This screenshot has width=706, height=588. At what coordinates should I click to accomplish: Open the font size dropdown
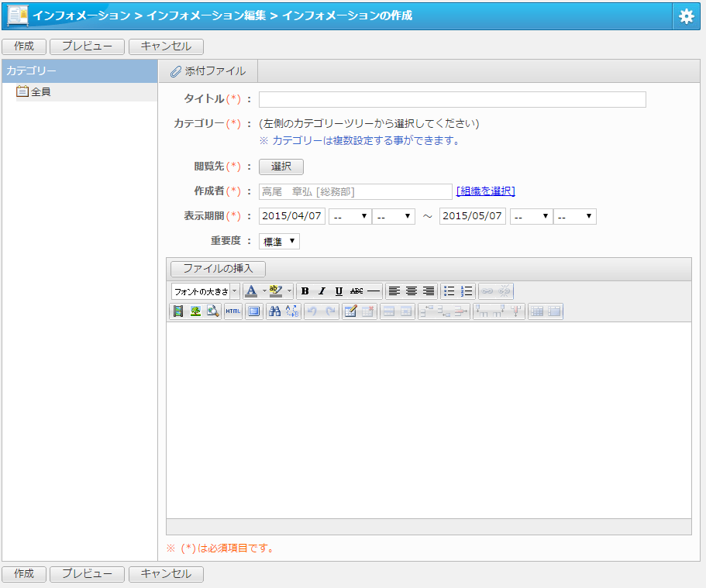(x=205, y=291)
